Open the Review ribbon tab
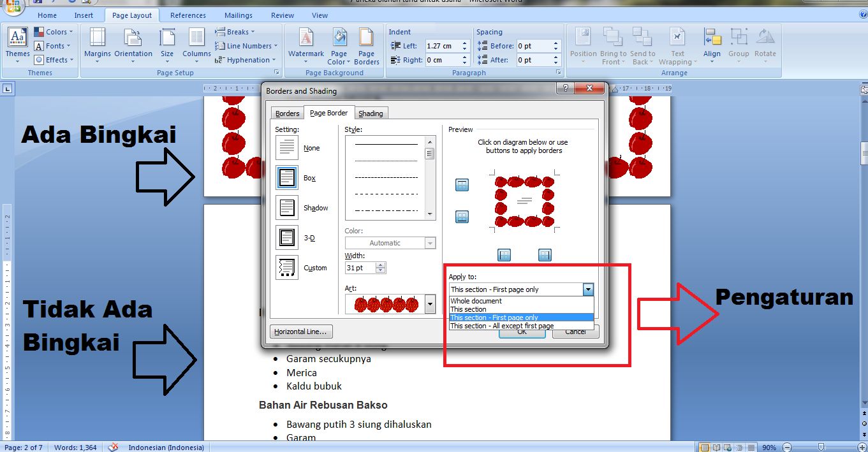This screenshot has height=452, width=868. tap(282, 15)
